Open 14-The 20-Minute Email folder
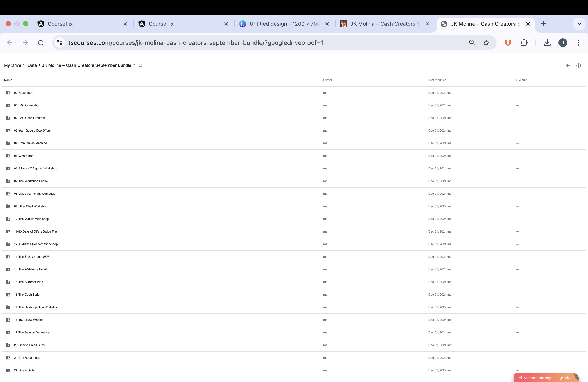Image resolution: width=588 pixels, height=382 pixels. (x=294, y=269)
